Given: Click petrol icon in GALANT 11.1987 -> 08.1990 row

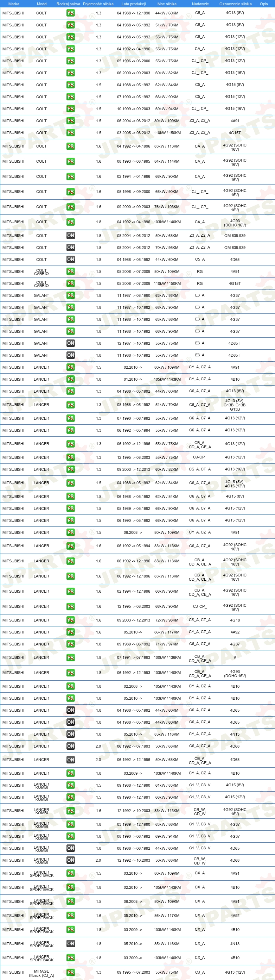Looking at the screenshot, I should (x=70, y=295).
